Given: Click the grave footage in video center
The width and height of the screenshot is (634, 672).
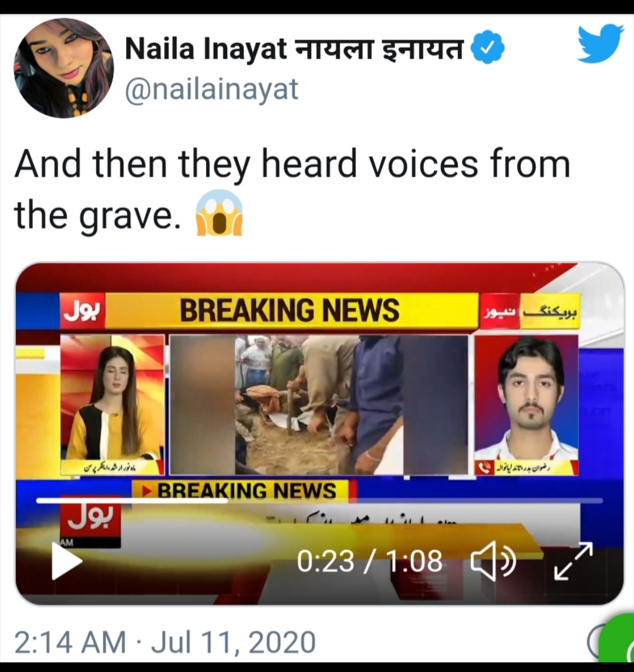Looking at the screenshot, I should 319,405.
